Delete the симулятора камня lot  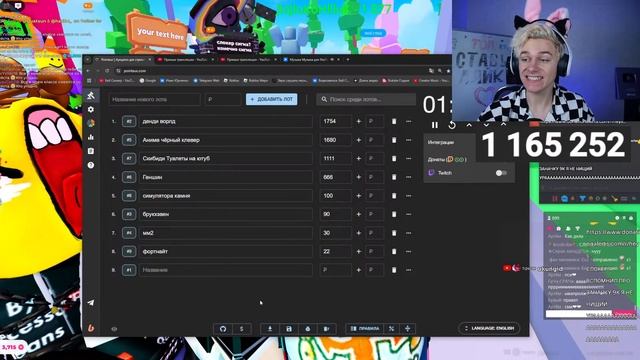(x=394, y=196)
